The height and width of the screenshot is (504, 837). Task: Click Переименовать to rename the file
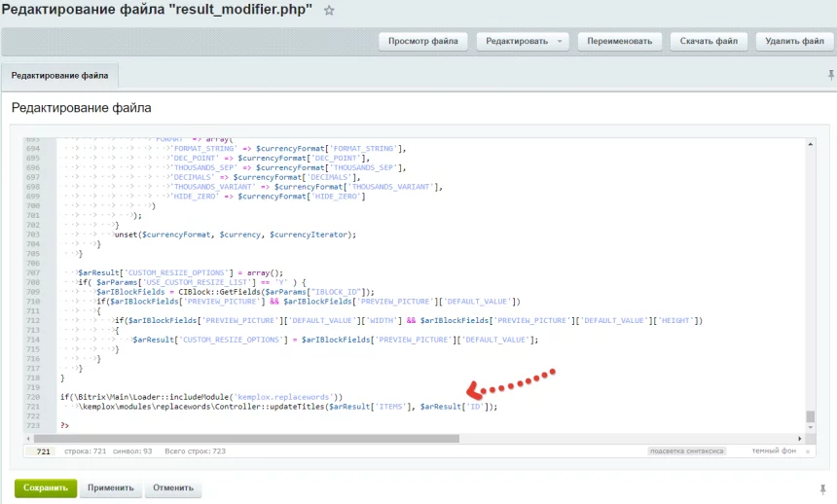point(620,41)
